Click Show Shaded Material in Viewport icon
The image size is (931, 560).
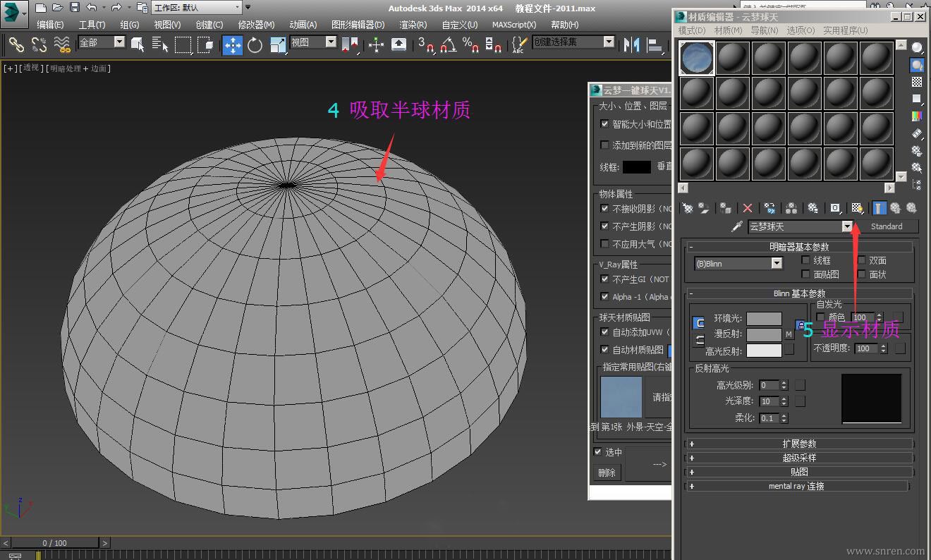click(x=857, y=208)
